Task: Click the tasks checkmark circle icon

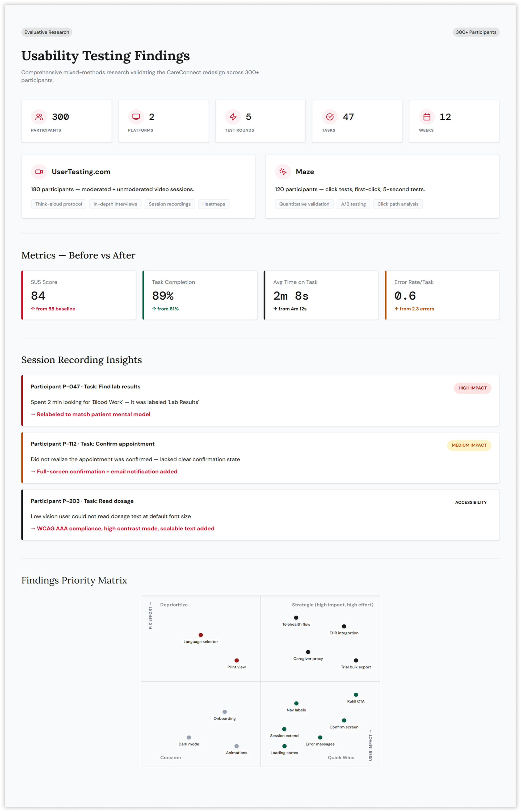Action: [330, 117]
